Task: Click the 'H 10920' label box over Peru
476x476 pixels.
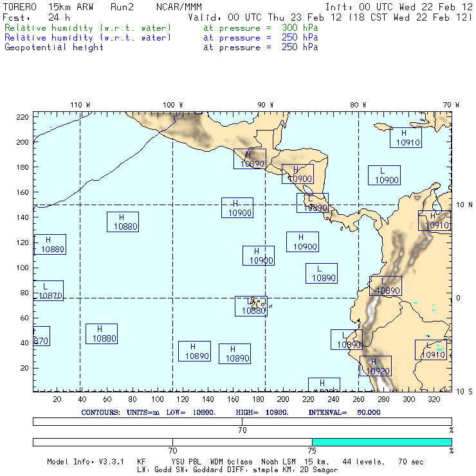Action: [376, 366]
